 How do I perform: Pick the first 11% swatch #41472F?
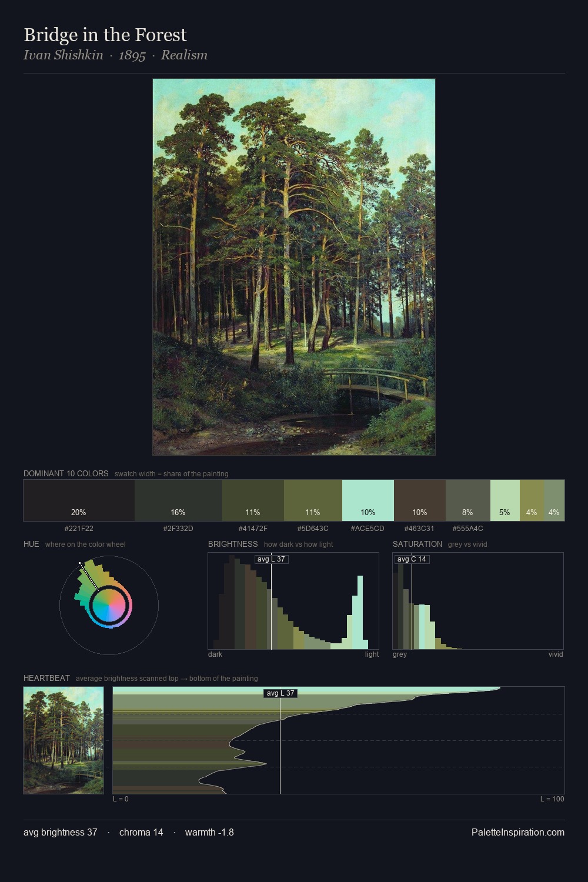tap(253, 500)
